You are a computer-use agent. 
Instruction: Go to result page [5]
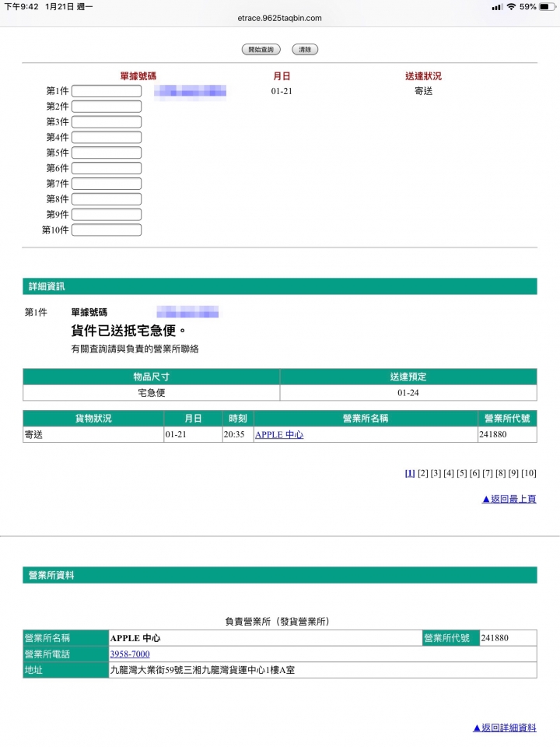coord(462,473)
